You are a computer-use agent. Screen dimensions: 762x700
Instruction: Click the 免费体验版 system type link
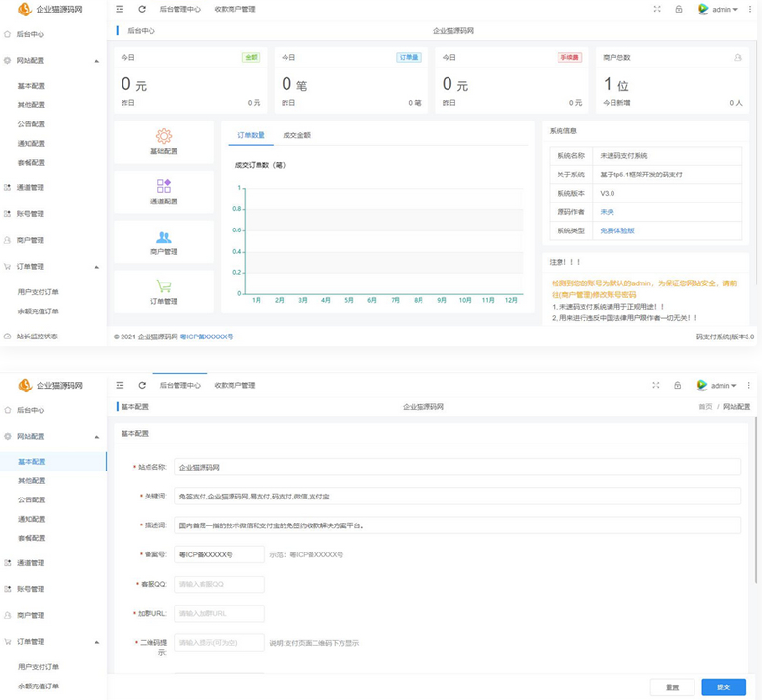click(x=617, y=230)
